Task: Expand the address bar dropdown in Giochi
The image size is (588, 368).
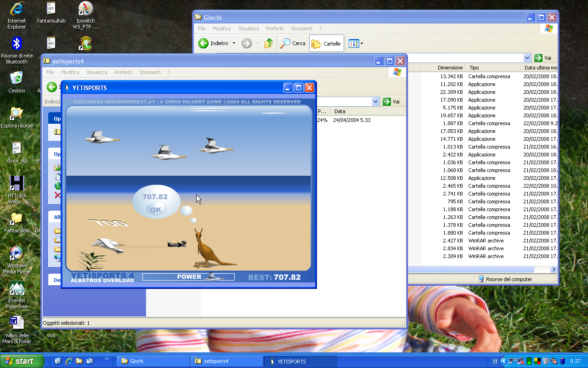Action: tap(527, 58)
